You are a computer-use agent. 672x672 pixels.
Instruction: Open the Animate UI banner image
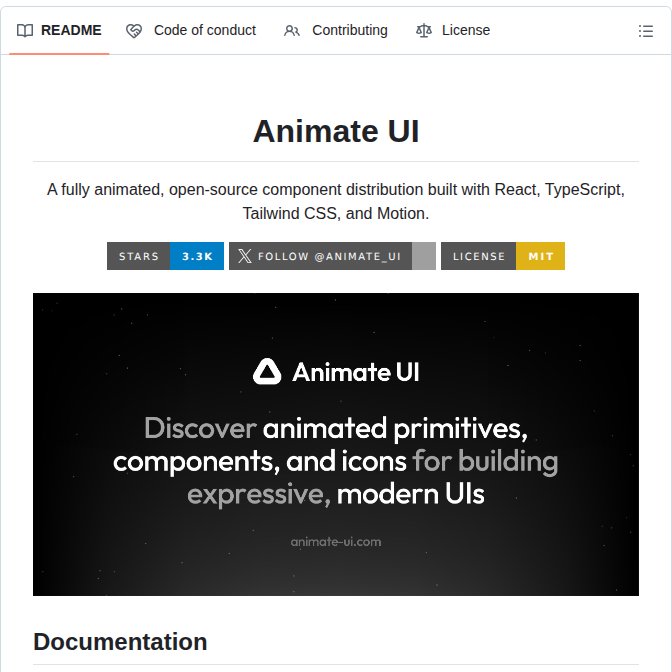336,444
